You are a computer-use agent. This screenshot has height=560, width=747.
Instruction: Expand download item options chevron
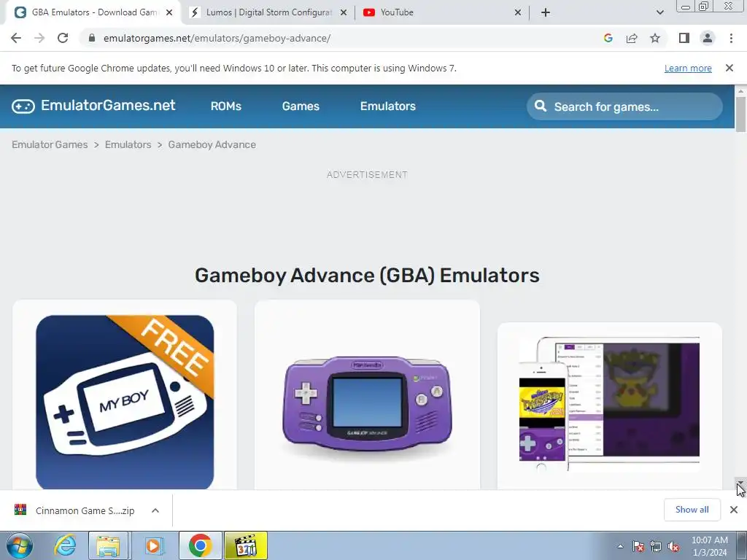point(155,510)
